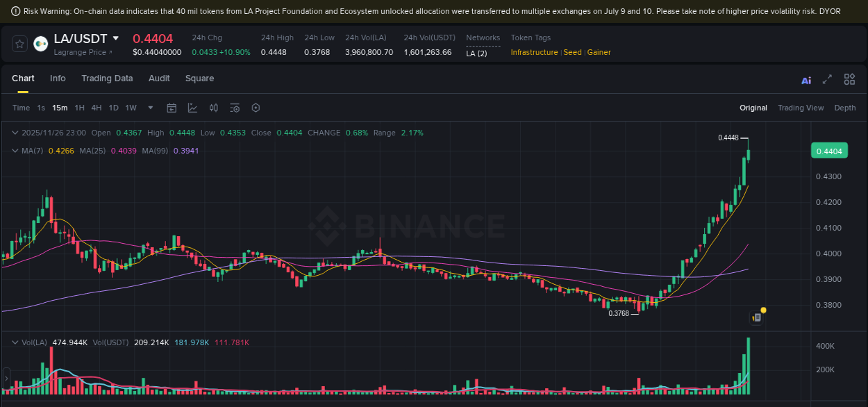Open chart settings via the hexagon icon
This screenshot has height=407, width=868.
coord(256,108)
